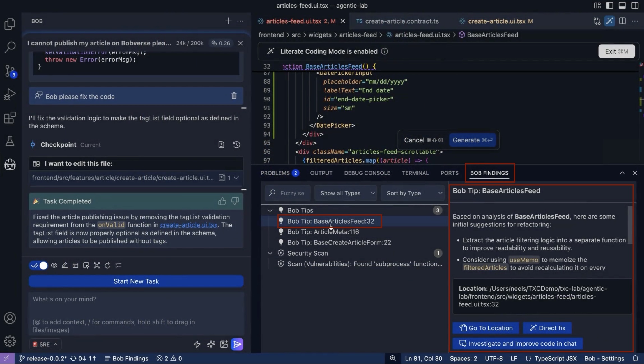Delete the 'Bob please fix the code' message

click(234, 96)
